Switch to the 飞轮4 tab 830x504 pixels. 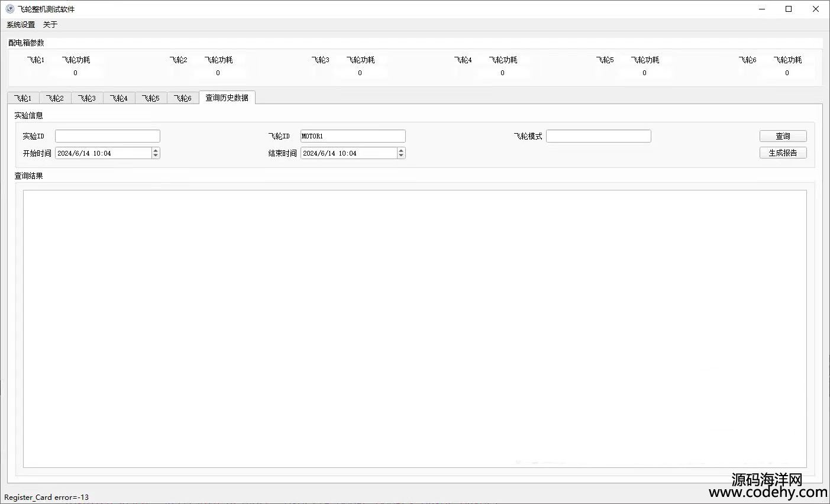tap(119, 98)
